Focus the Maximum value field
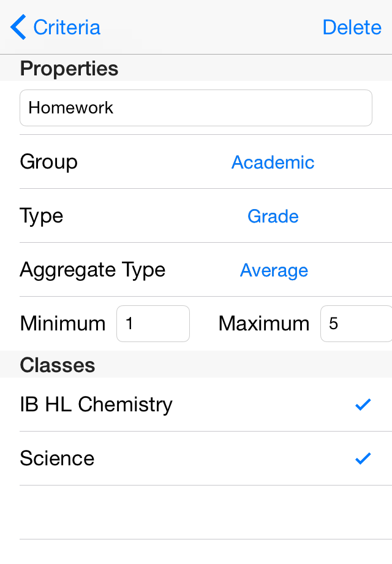 click(356, 324)
